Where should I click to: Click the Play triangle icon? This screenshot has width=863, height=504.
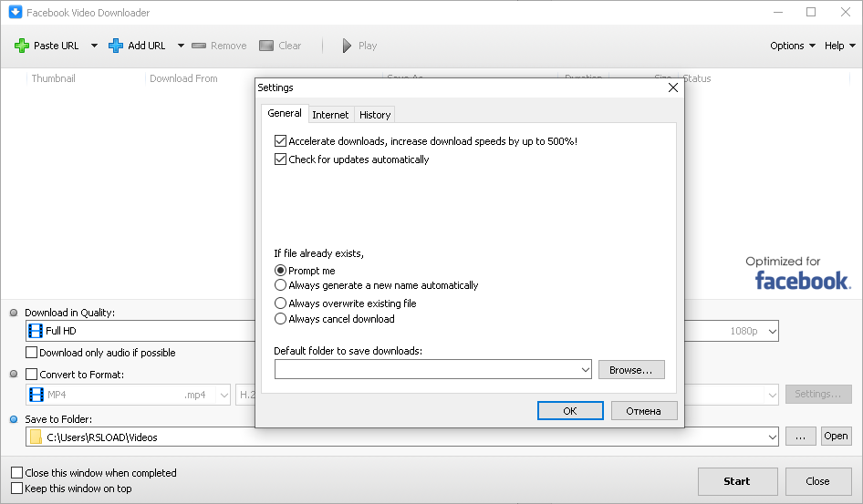(x=346, y=46)
